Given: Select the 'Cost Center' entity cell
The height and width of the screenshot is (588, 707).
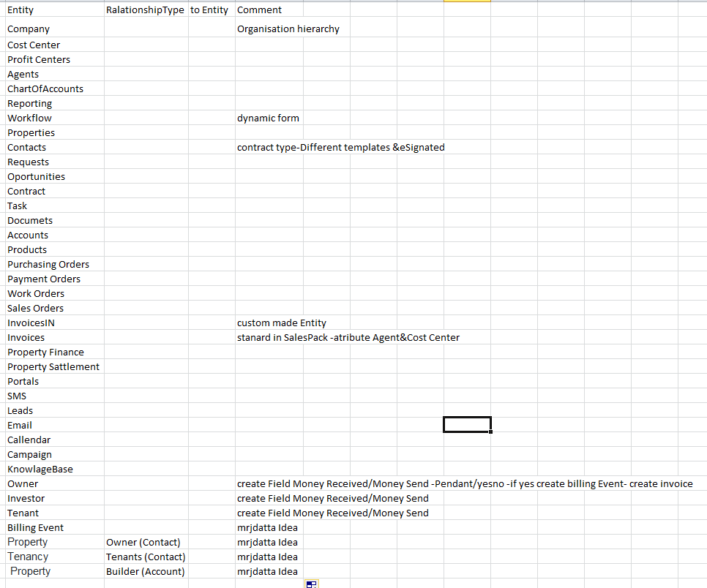Looking at the screenshot, I should pos(34,45).
